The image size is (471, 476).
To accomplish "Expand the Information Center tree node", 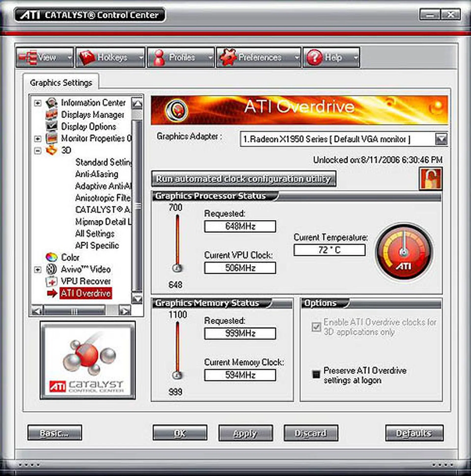I will tap(38, 103).
